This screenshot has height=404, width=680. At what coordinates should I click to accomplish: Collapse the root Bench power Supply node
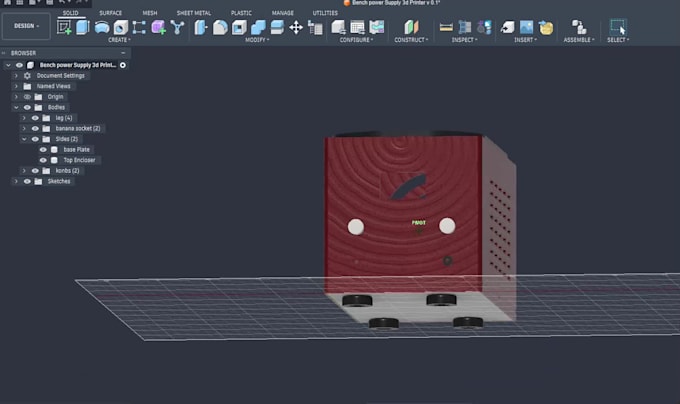point(8,65)
